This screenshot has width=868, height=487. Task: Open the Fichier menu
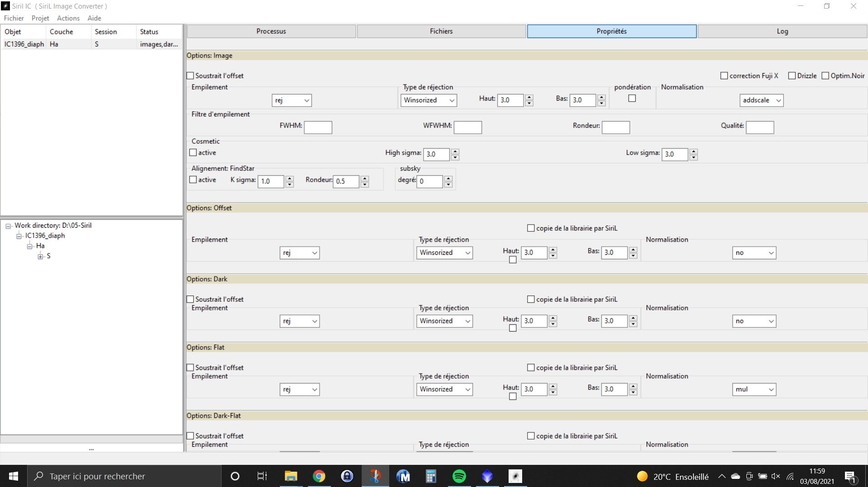point(14,18)
